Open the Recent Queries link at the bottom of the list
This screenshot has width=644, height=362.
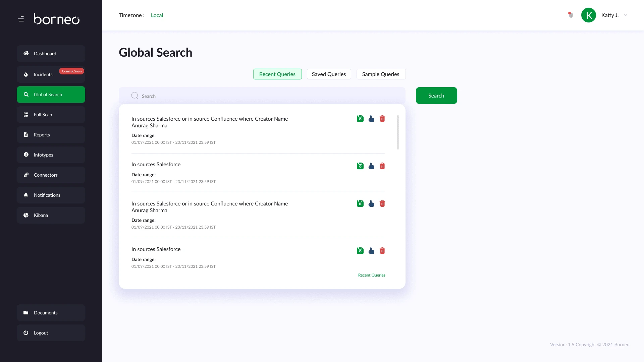(x=372, y=275)
